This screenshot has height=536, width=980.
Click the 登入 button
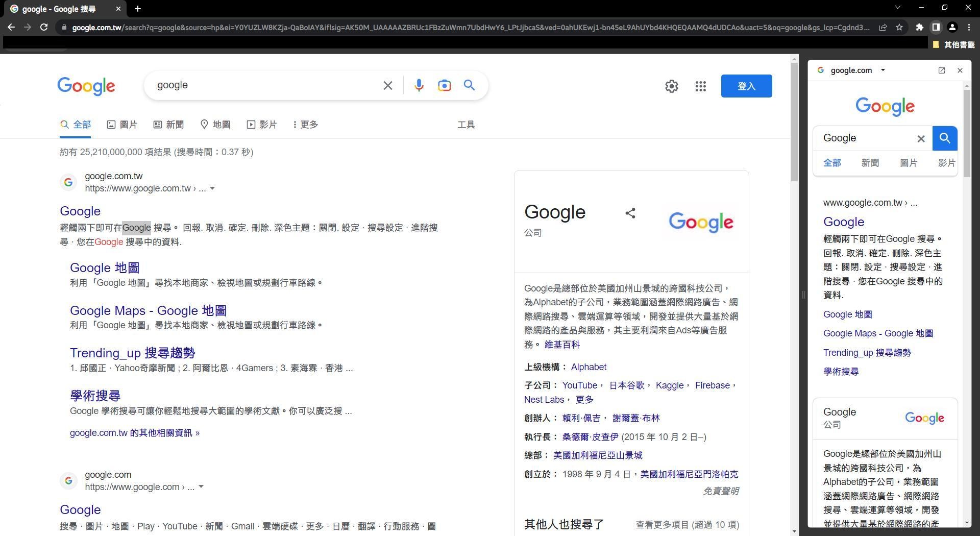[746, 86]
